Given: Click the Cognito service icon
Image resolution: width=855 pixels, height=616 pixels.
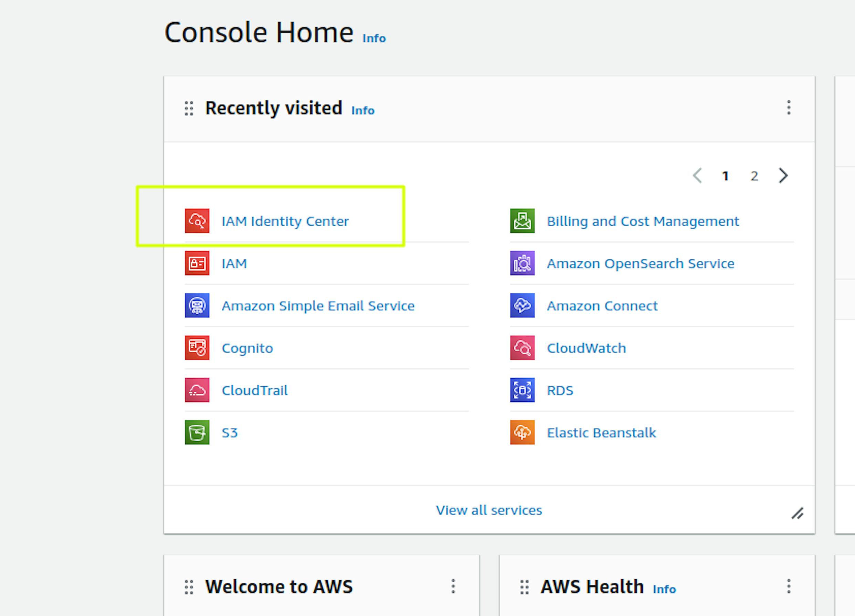Looking at the screenshot, I should 197,348.
